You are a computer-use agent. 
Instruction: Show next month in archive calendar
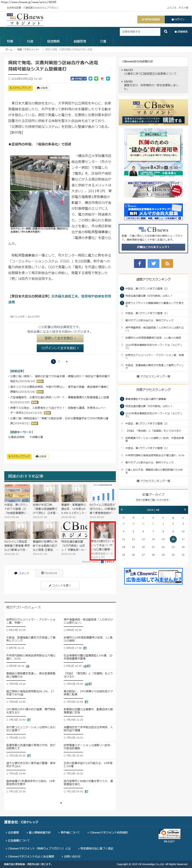tap(184, 509)
